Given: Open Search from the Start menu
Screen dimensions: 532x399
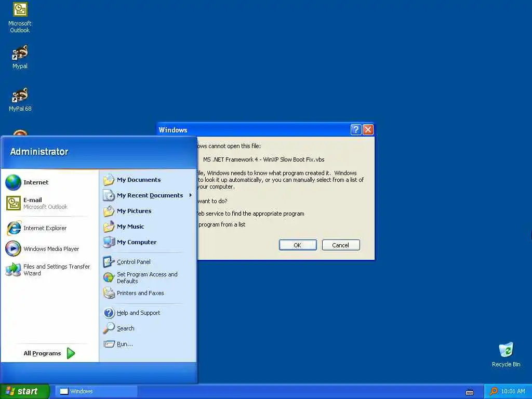Looking at the screenshot, I should [148, 328].
